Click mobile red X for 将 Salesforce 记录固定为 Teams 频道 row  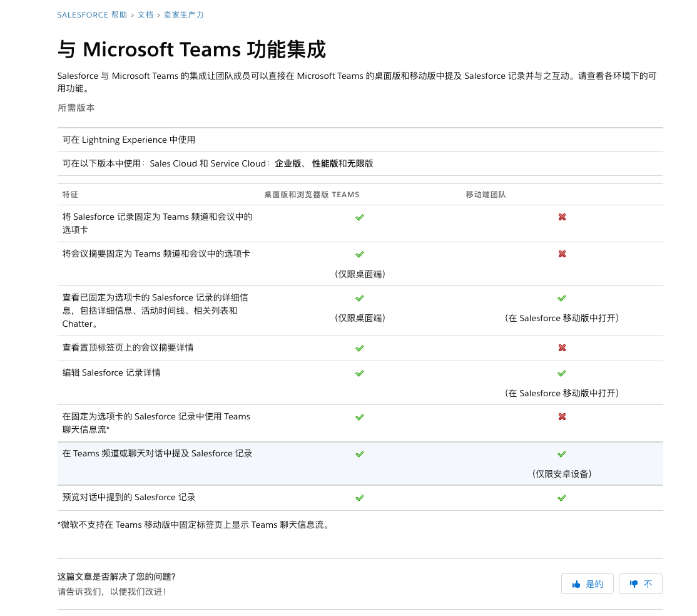tap(562, 217)
